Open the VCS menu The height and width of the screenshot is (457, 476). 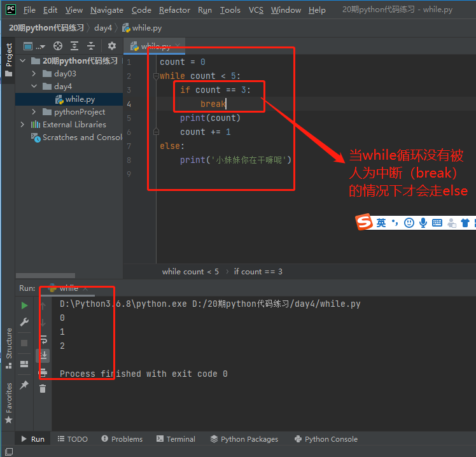[256, 10]
